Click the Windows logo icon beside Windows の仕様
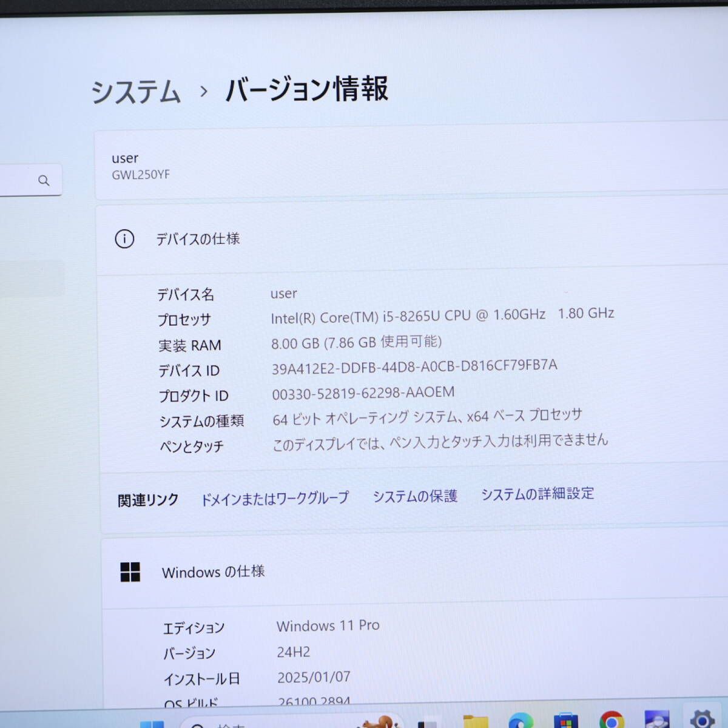Screen dimensions: 728x728 pos(130,571)
